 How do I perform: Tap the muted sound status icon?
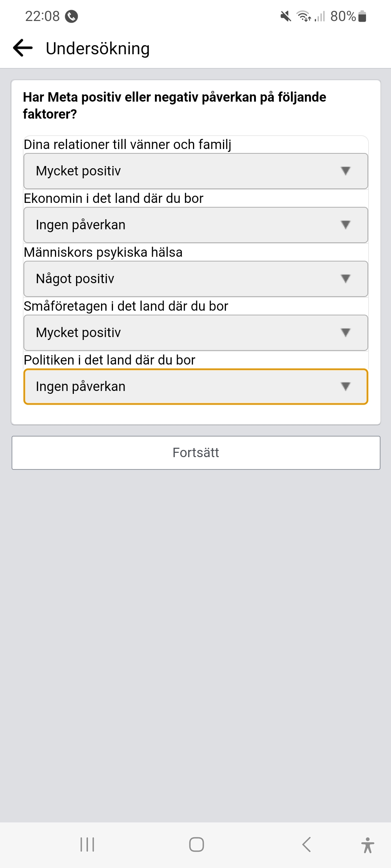click(x=286, y=16)
